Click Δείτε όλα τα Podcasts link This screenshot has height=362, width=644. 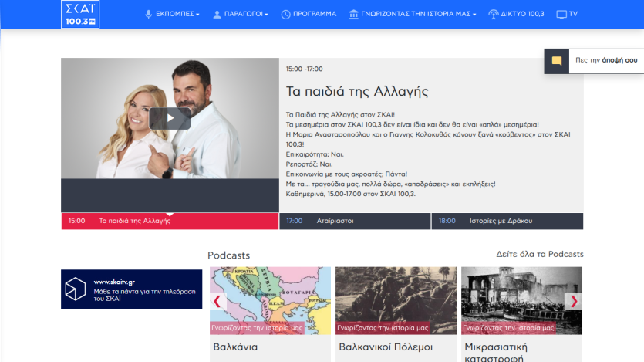[x=540, y=255]
